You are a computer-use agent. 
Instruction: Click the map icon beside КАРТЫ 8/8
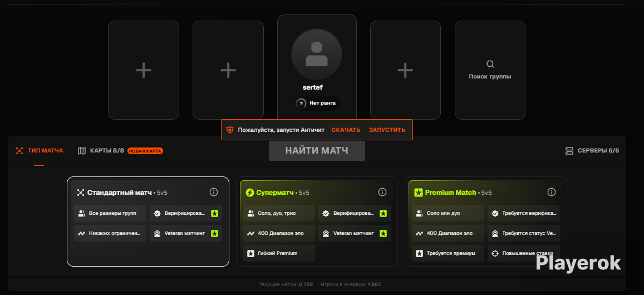(x=82, y=151)
